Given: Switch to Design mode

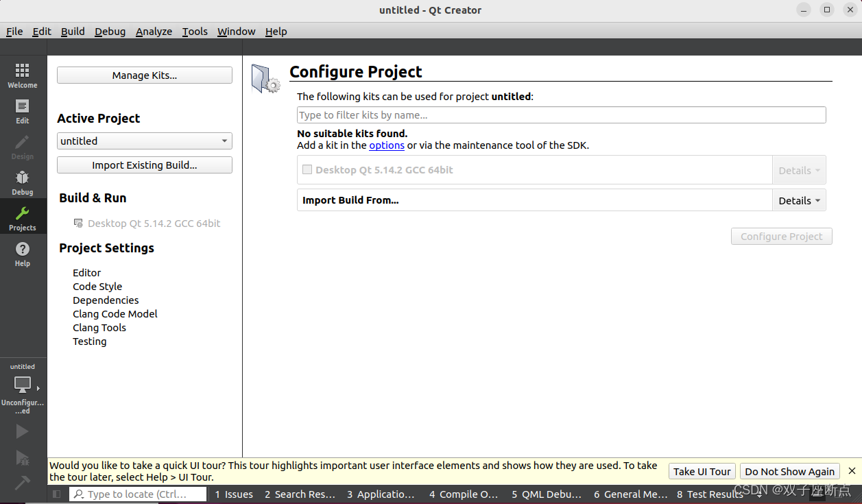Looking at the screenshot, I should 23,147.
